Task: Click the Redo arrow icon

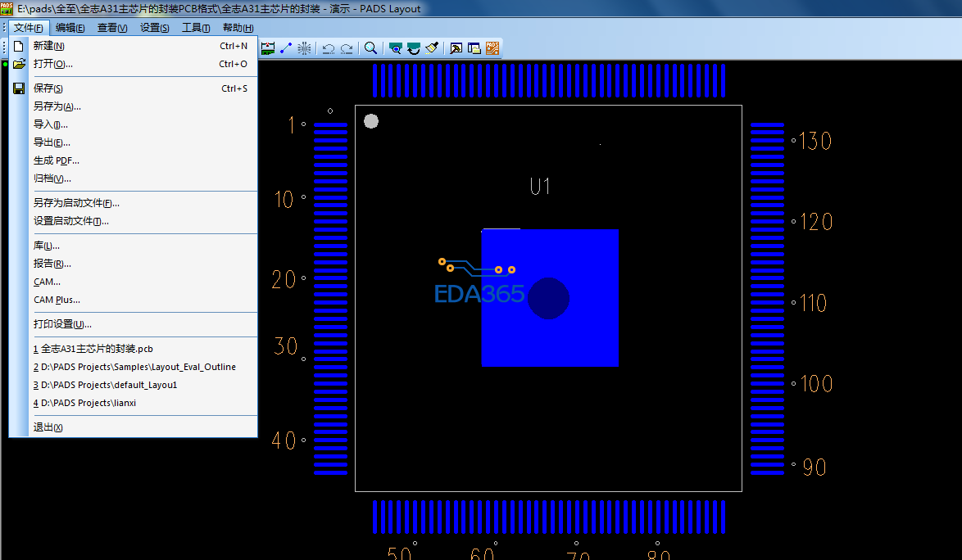Action: click(x=347, y=48)
